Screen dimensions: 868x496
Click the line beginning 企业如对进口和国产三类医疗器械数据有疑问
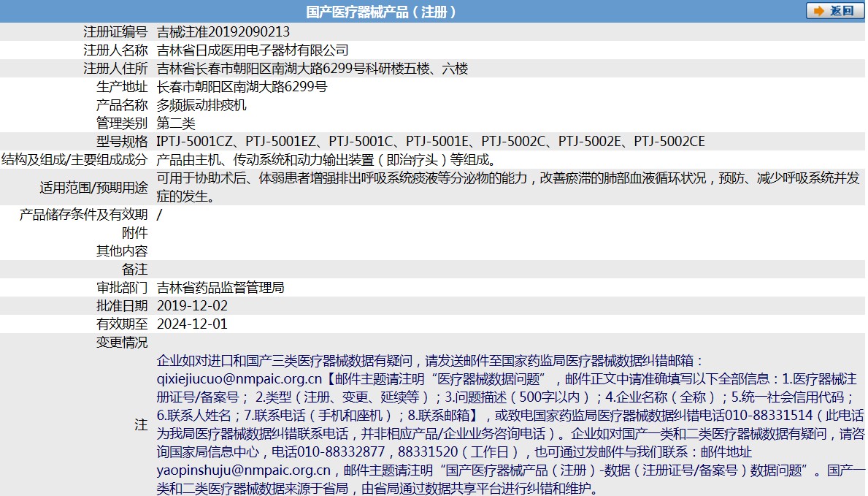430,361
